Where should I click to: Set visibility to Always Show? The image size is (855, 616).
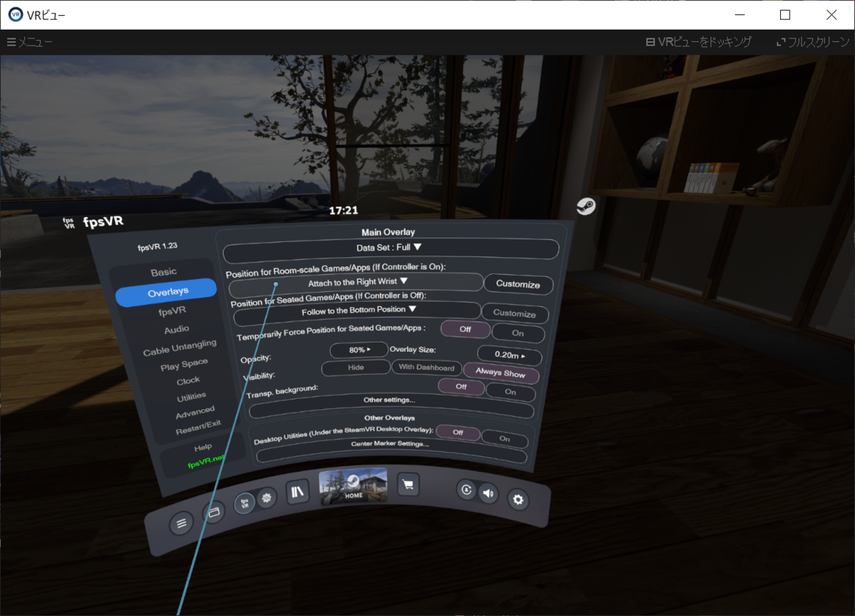[x=501, y=372]
